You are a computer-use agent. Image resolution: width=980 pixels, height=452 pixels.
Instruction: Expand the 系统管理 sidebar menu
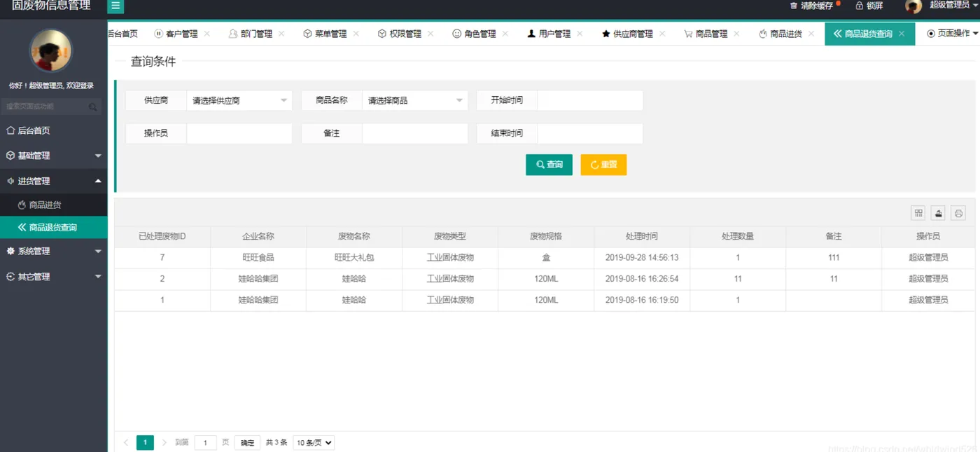click(54, 251)
